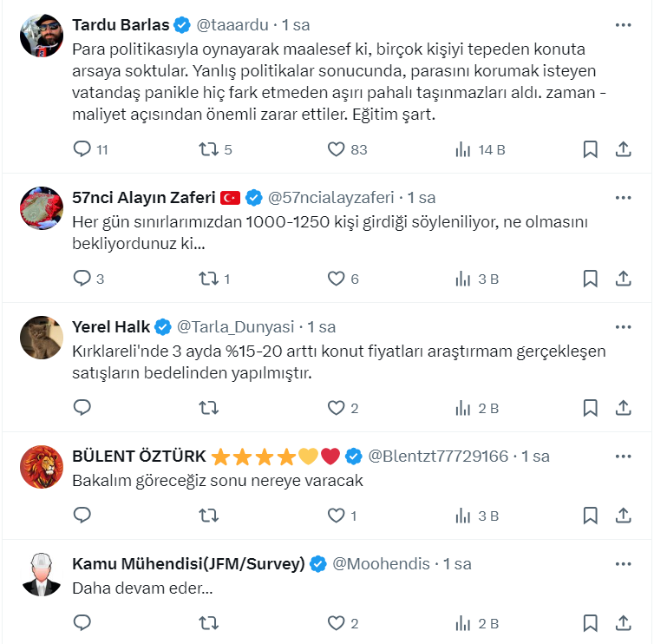Open more menu on Yerel Halk tweet
The width and height of the screenshot is (654, 644).
coord(623,327)
